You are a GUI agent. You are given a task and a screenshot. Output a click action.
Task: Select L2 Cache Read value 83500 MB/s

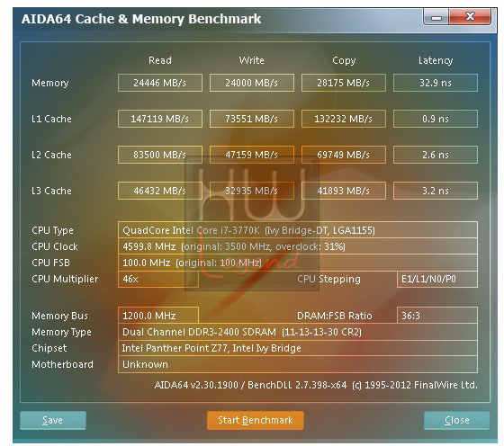tap(160, 155)
